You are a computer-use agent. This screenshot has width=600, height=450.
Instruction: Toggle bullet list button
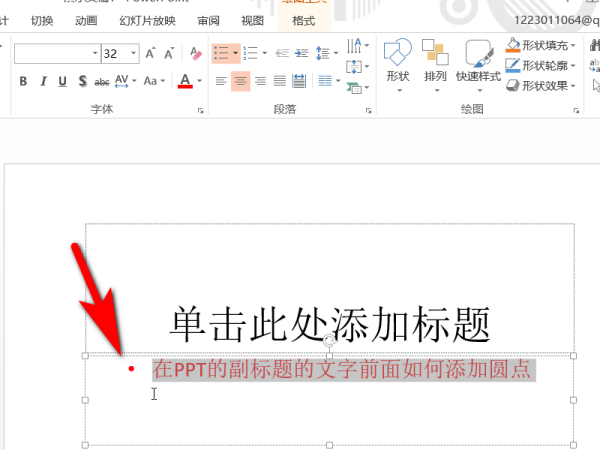[221, 53]
